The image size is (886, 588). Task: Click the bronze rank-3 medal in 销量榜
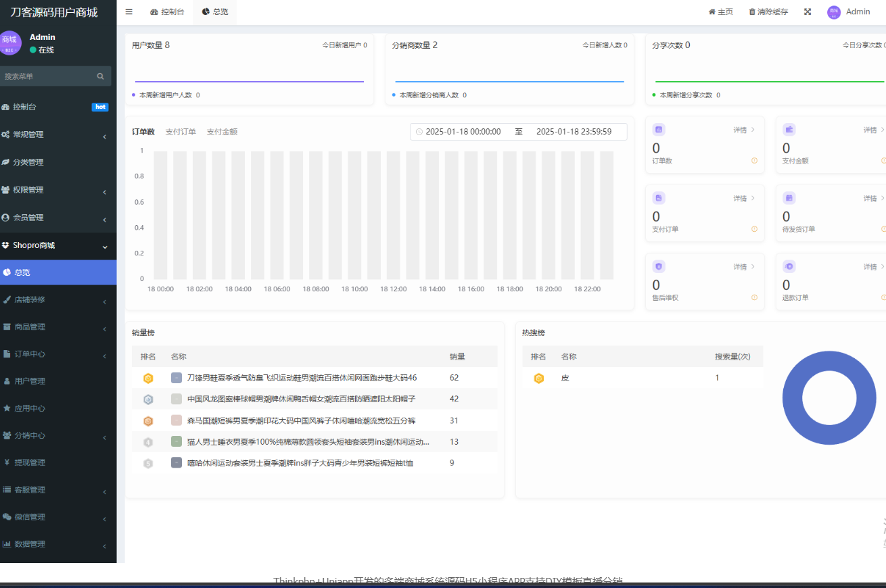pos(148,421)
